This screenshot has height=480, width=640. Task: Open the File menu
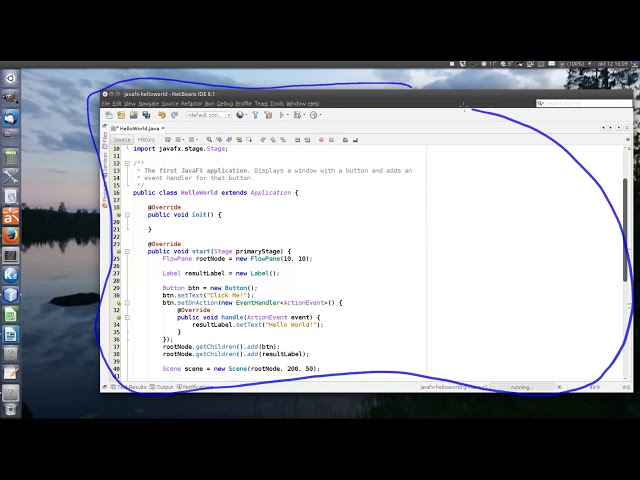point(106,104)
